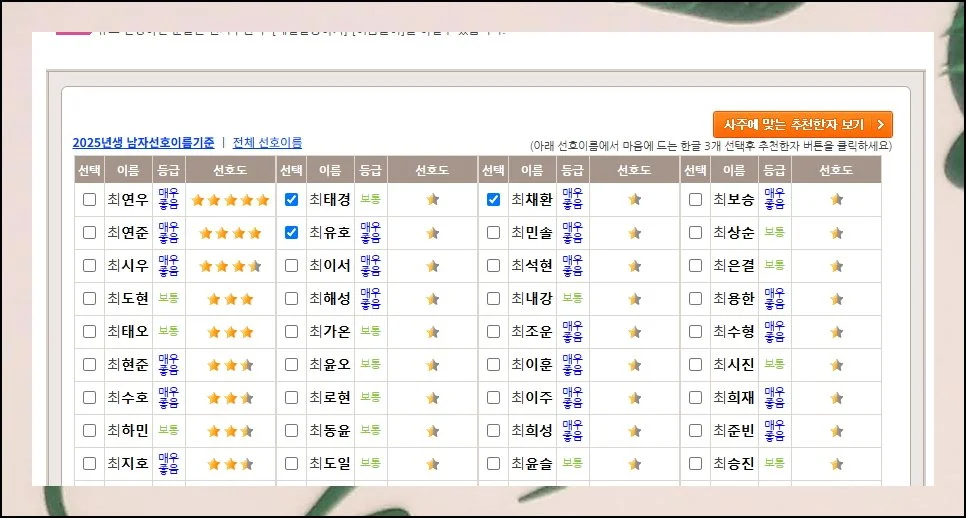Click the star rating for 최도현

point(230,299)
